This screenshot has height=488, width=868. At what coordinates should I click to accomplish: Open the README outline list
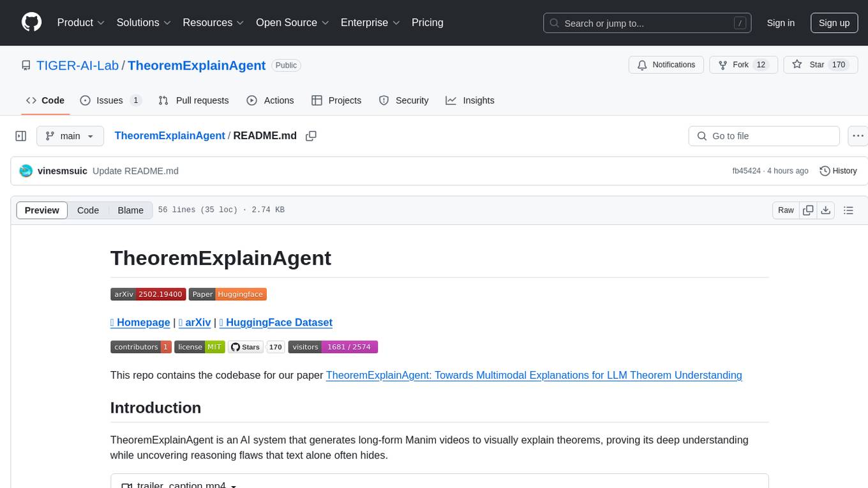pyautogui.click(x=848, y=210)
